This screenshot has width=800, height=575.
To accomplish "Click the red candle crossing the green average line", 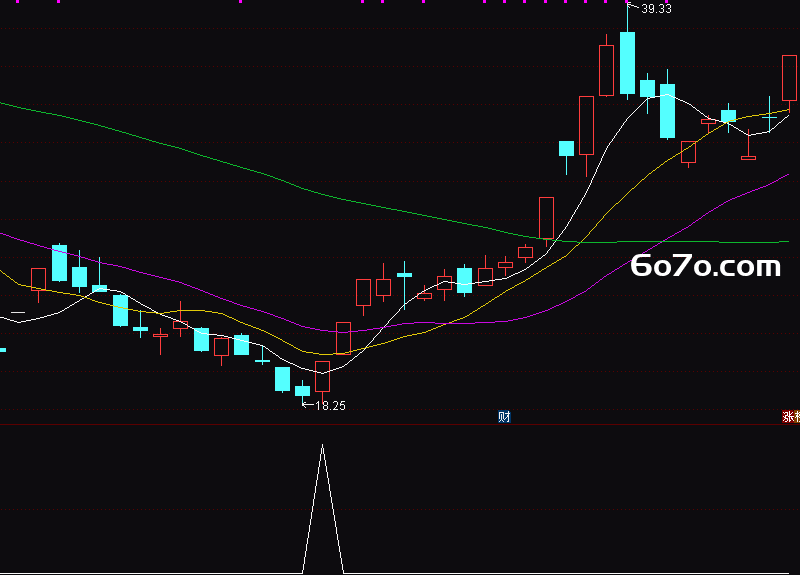I will 546,218.
